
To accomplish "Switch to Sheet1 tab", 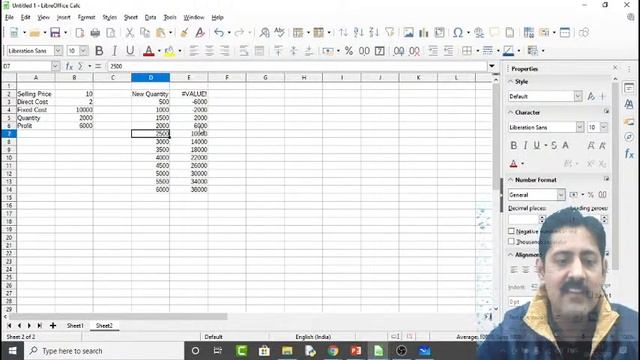I will (75, 326).
